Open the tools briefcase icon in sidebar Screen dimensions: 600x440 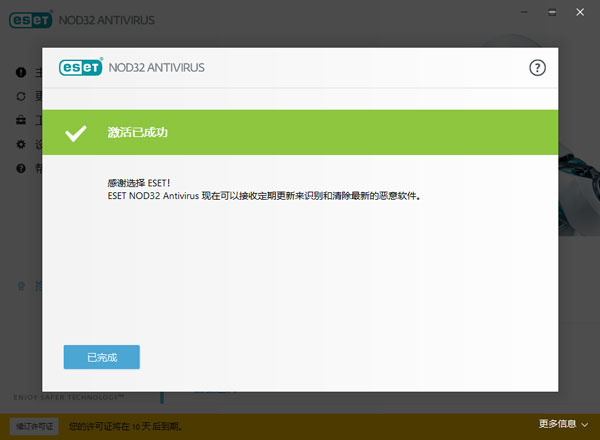point(21,121)
